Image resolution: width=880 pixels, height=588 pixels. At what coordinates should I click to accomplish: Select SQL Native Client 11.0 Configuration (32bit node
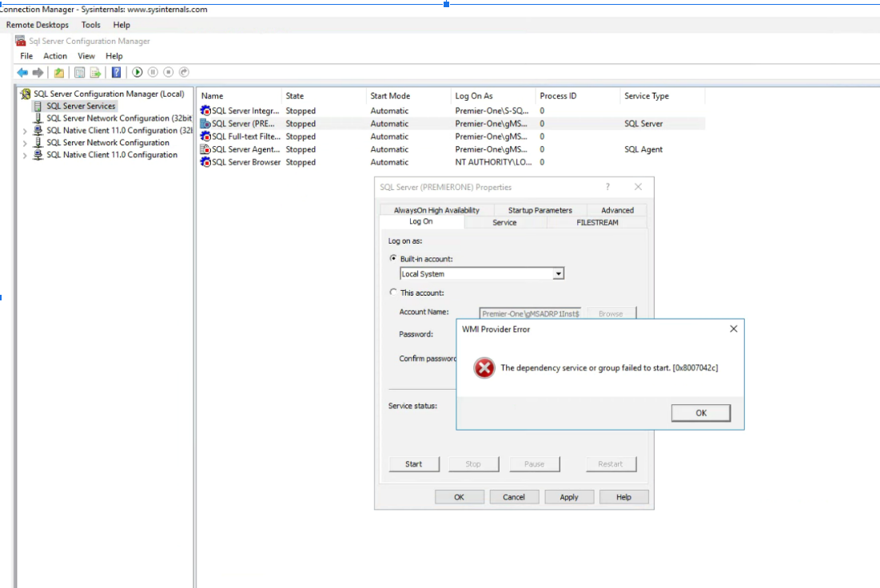(120, 131)
